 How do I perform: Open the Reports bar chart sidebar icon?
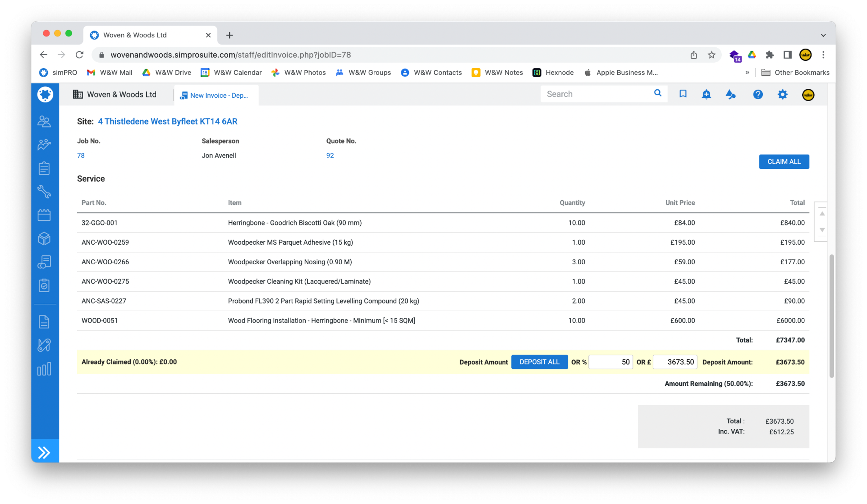[44, 369]
